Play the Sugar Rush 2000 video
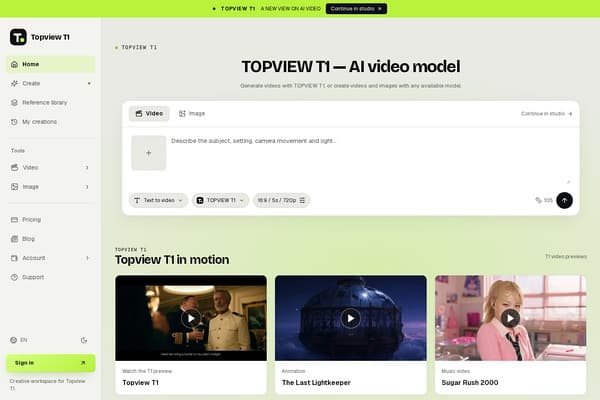Viewport: 600px width, 400px height. coord(510,318)
